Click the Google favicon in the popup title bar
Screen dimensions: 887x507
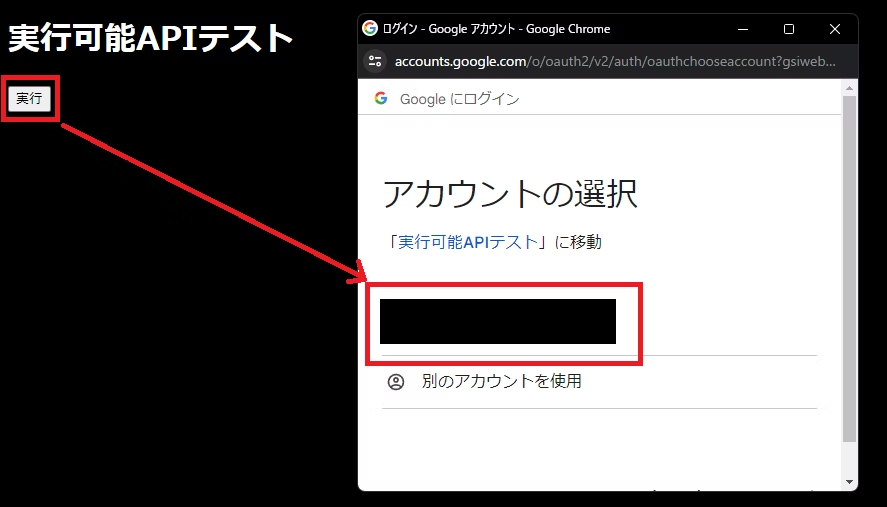click(x=370, y=28)
